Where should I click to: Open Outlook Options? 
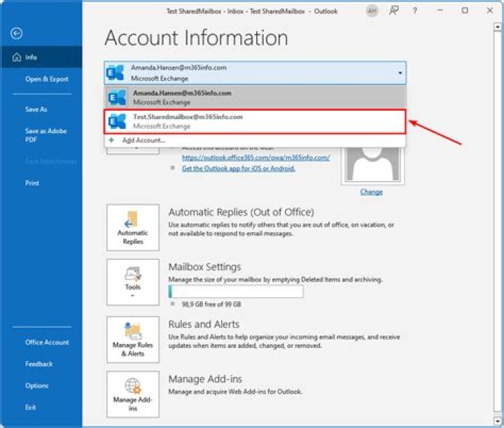coord(36,385)
